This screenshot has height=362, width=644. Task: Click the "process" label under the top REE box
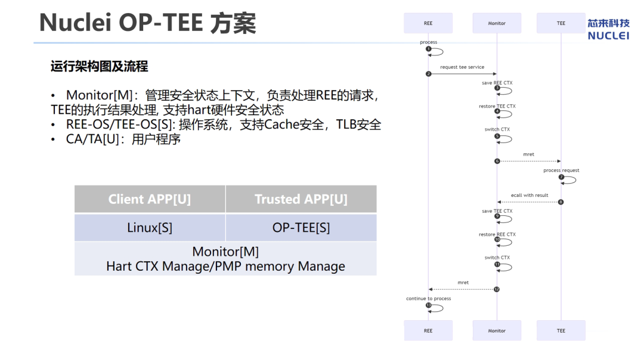pyautogui.click(x=428, y=42)
